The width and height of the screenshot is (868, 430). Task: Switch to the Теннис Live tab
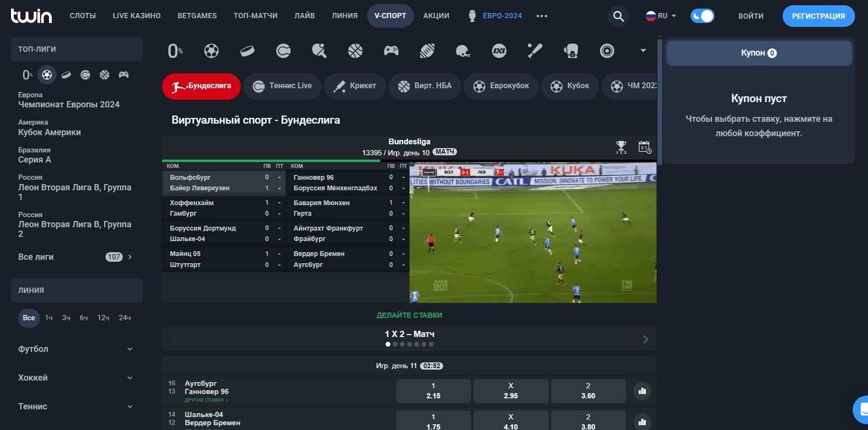(282, 86)
